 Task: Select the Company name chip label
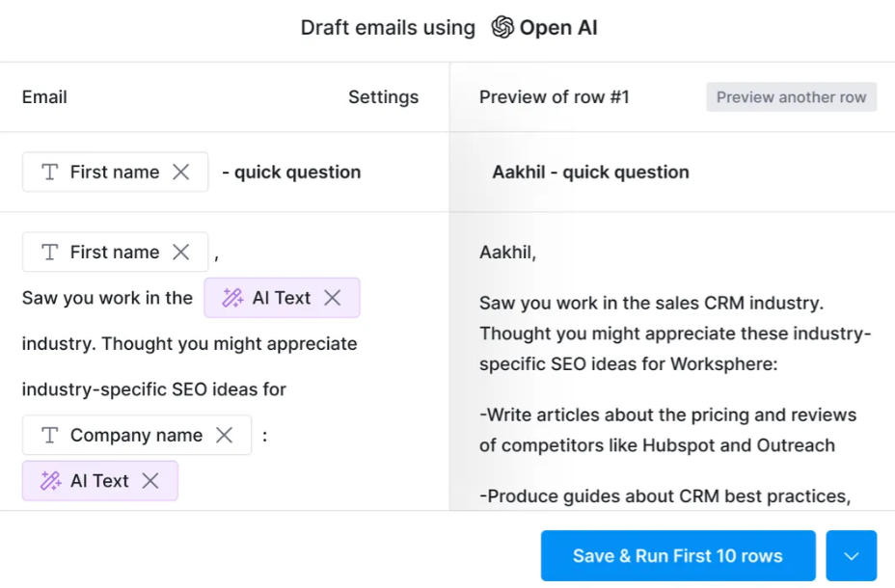click(136, 435)
